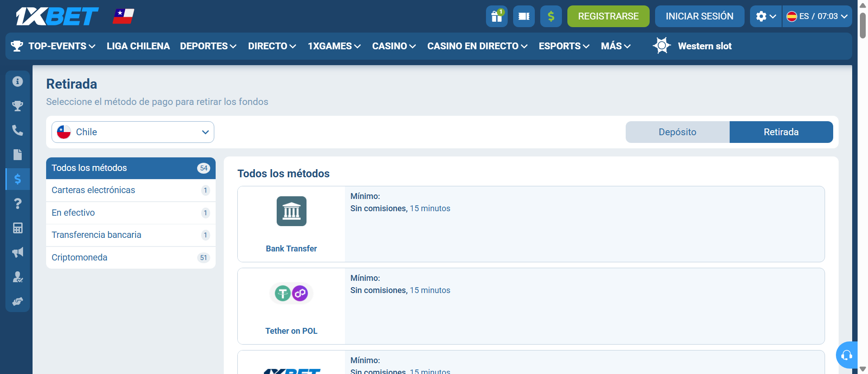Switch to the Depósito tab
This screenshot has height=374, width=868.
[x=678, y=132]
